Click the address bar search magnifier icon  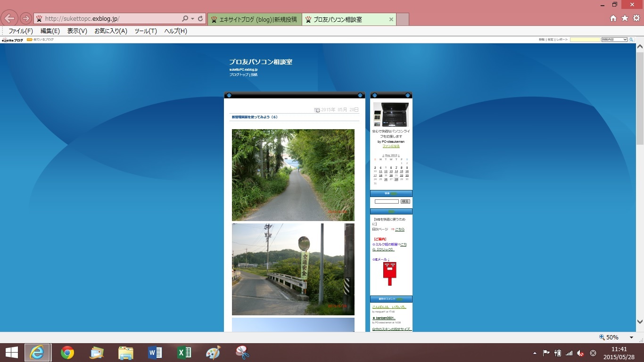pos(185,19)
